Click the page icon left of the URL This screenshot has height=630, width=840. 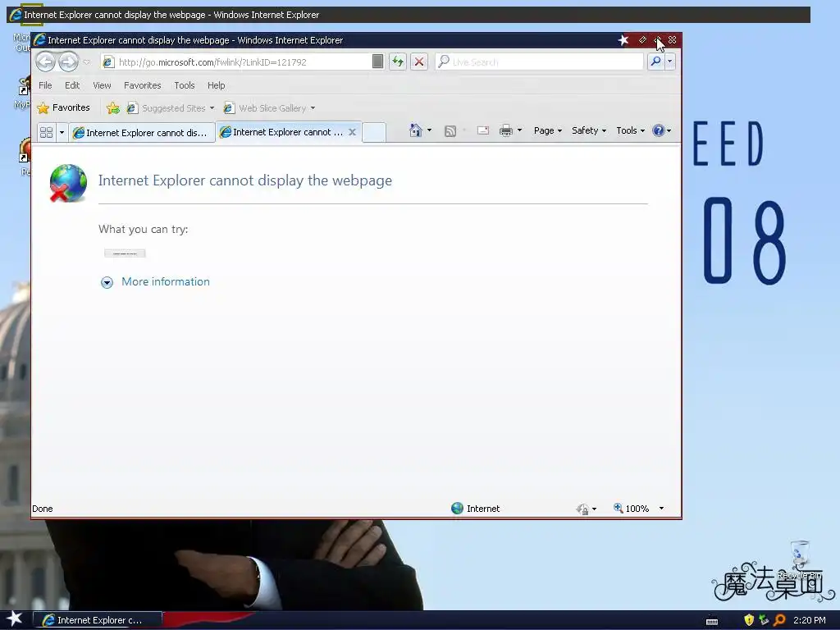pyautogui.click(x=108, y=62)
